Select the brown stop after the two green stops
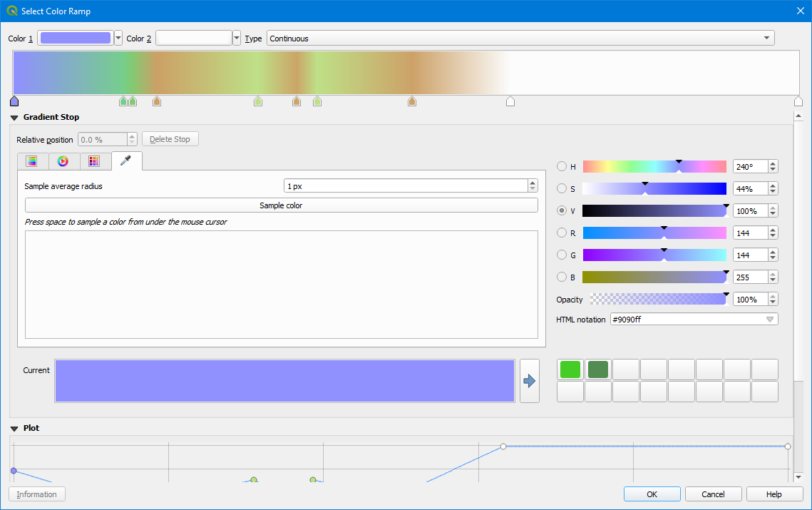Screen dimensions: 812x510 (x=157, y=101)
